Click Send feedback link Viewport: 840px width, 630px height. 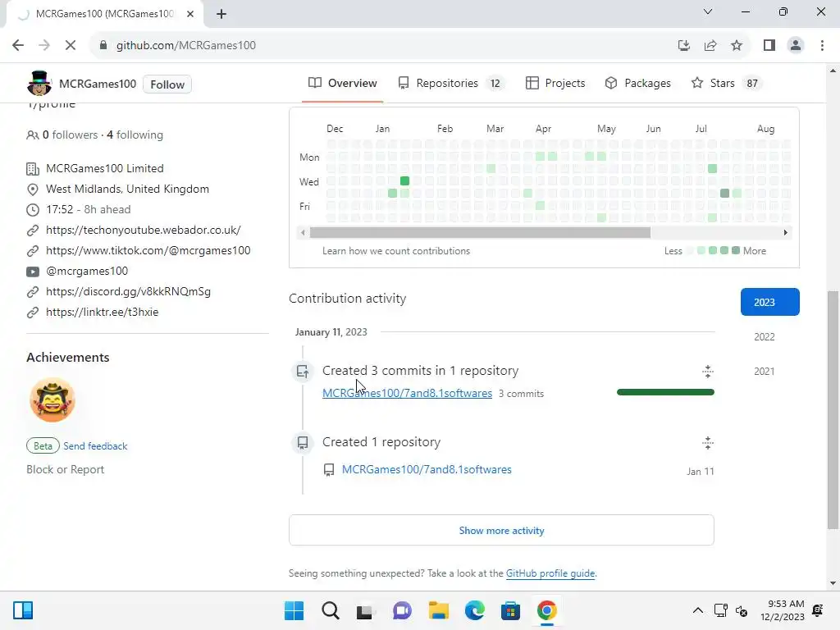(x=95, y=445)
